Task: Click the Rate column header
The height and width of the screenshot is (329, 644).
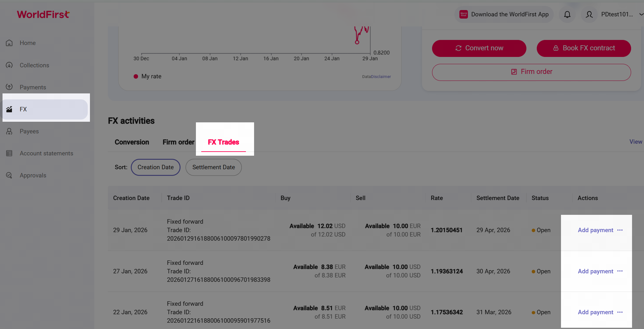Action: [437, 198]
